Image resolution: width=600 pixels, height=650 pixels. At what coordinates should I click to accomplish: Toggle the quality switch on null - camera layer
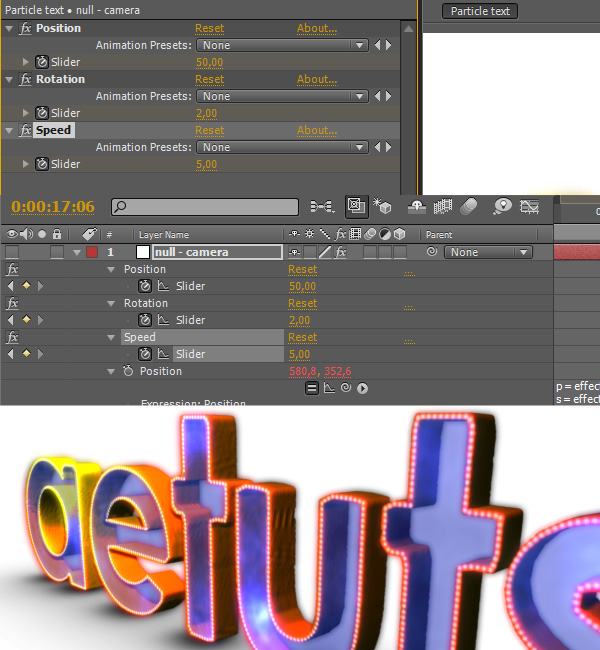click(x=325, y=252)
